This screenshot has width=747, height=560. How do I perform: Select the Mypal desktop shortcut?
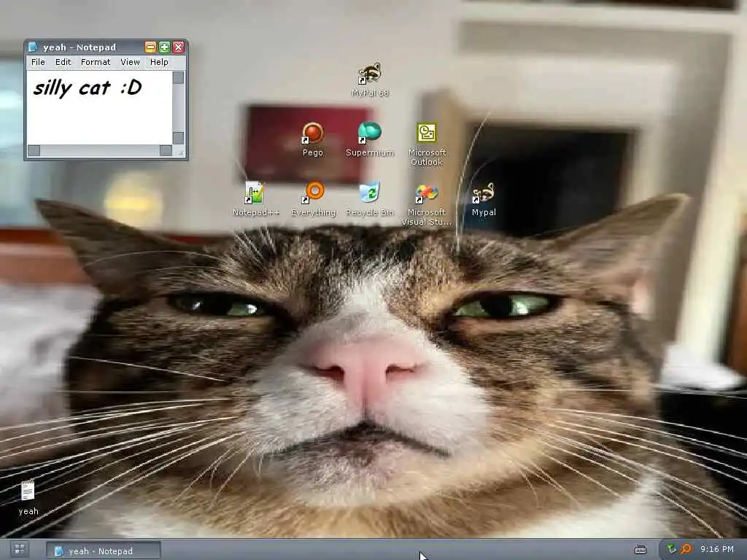coord(484,199)
